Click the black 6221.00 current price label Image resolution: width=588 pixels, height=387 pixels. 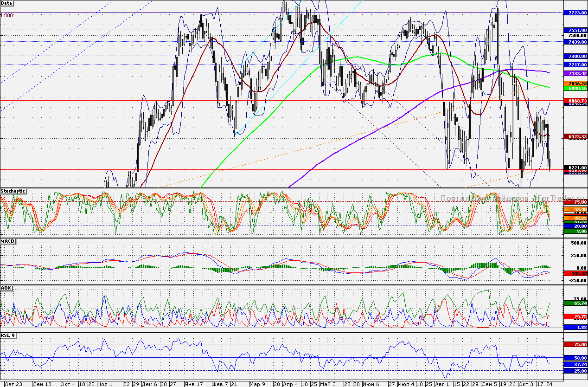575,168
